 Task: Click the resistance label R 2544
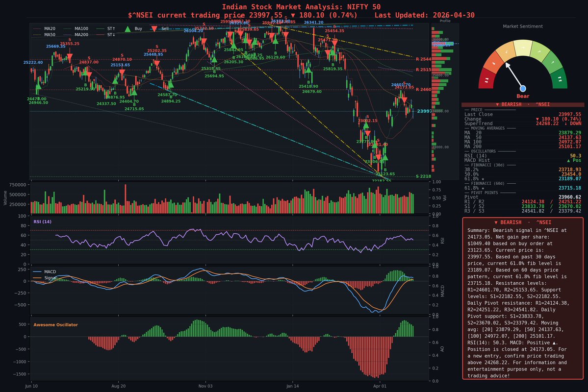423,59
